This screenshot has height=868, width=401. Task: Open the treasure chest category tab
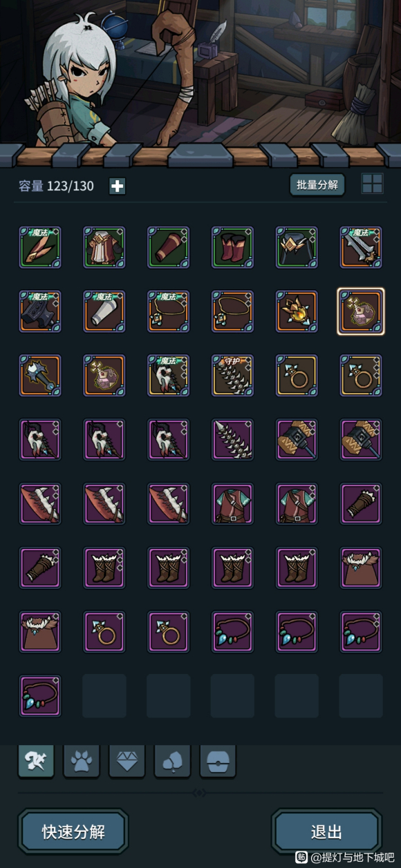(x=218, y=761)
